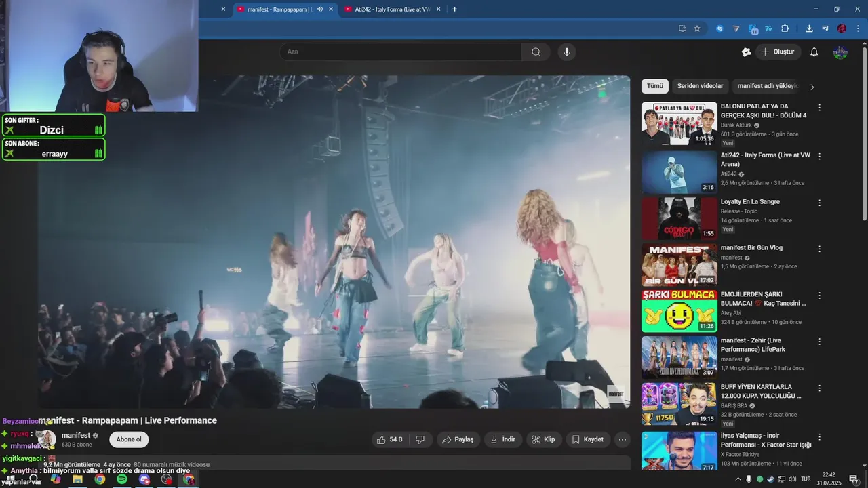Screen dimensions: 868x488
Task: Open the Shazam browser extension
Action: (x=720, y=28)
